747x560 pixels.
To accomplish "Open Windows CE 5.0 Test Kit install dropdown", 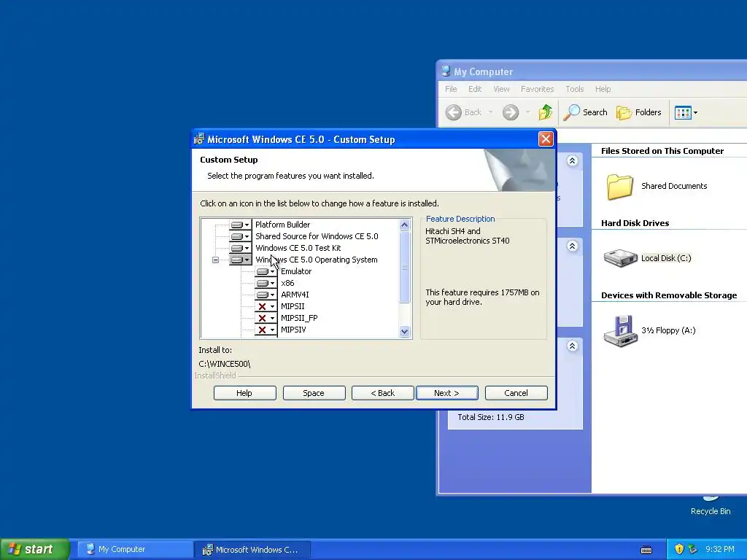I will tap(240, 248).
